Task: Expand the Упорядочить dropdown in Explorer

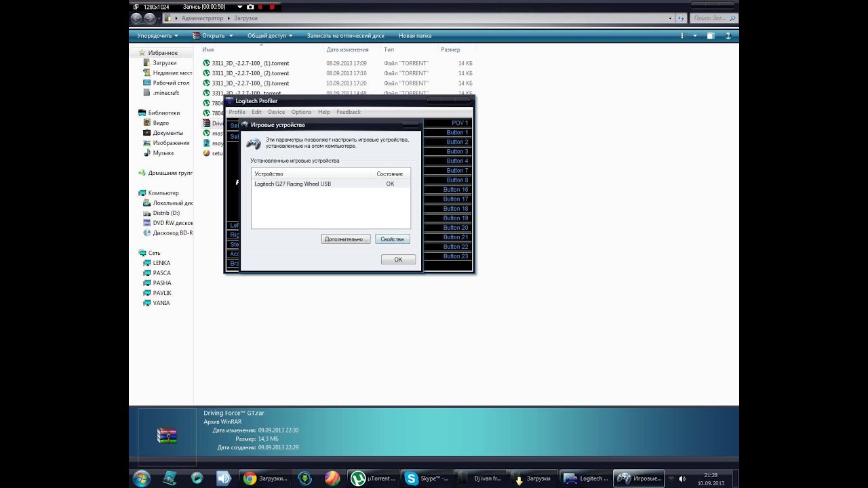Action: pos(157,35)
